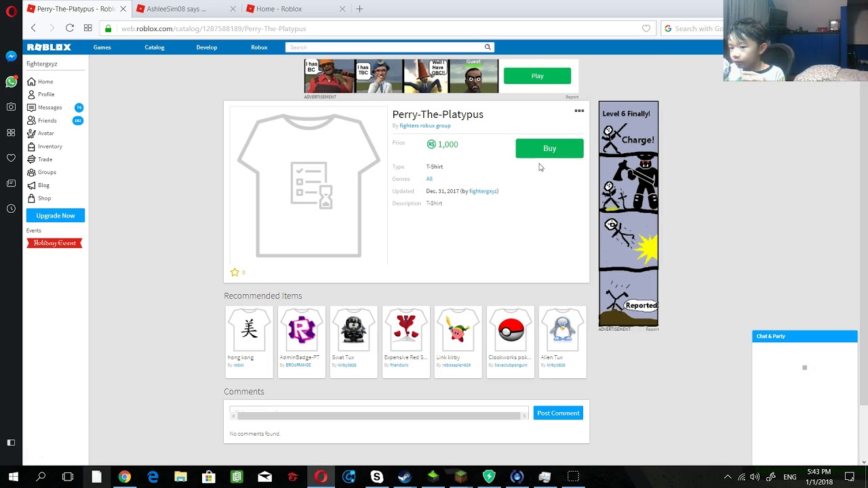The height and width of the screenshot is (488, 868).
Task: Open History clock in the Opera sidebar
Action: coord(11,209)
